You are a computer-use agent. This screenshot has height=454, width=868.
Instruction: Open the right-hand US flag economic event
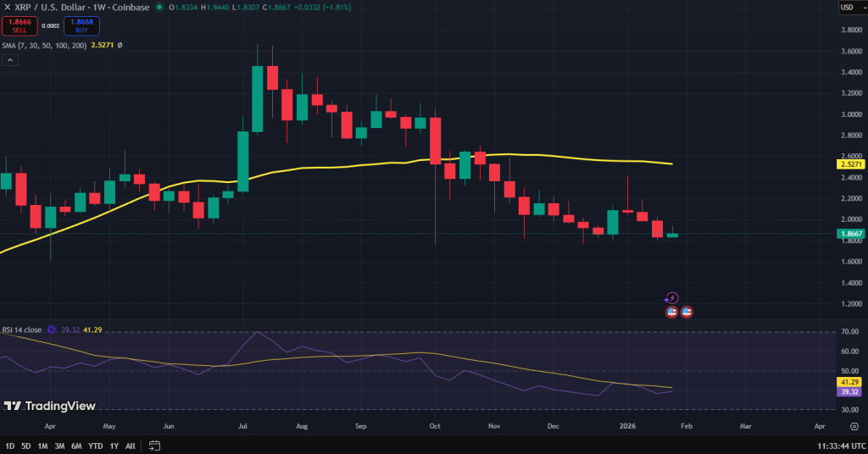point(687,312)
